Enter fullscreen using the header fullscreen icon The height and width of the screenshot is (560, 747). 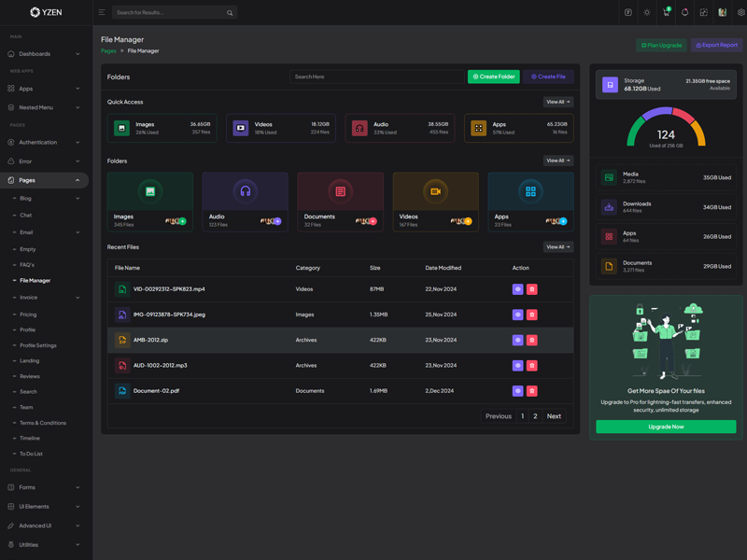tap(703, 13)
